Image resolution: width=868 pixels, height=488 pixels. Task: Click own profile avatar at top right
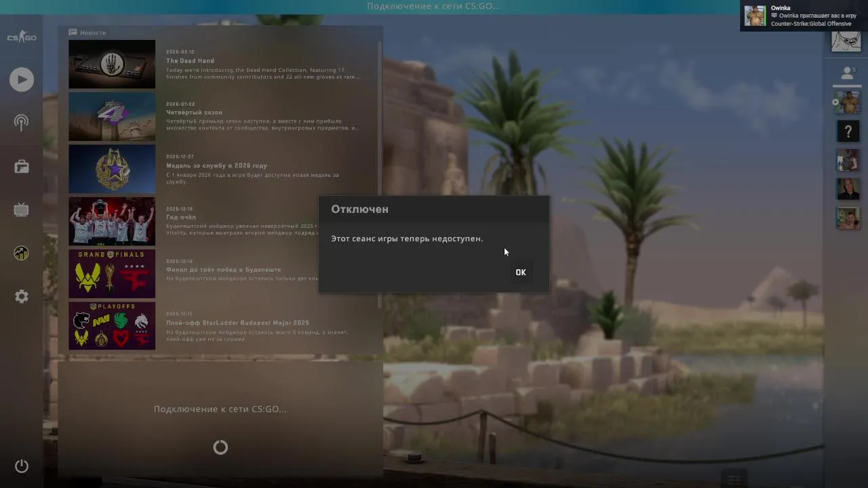(x=846, y=41)
